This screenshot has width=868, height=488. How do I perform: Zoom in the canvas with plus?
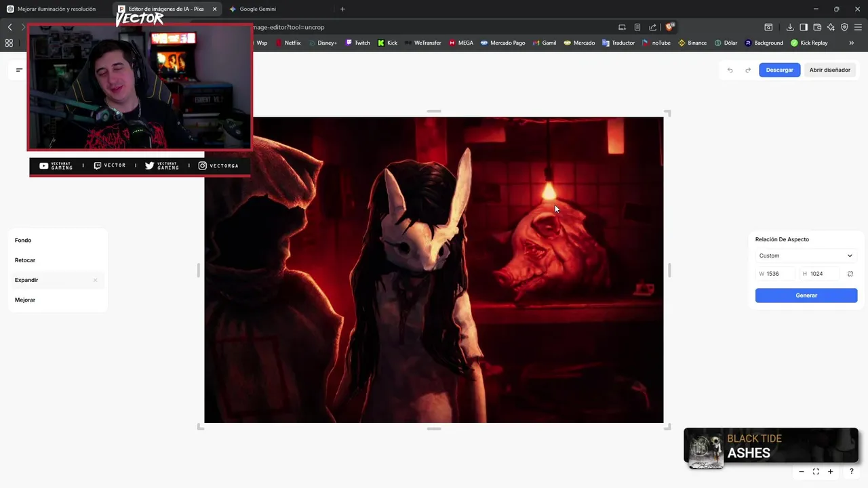coord(830,472)
